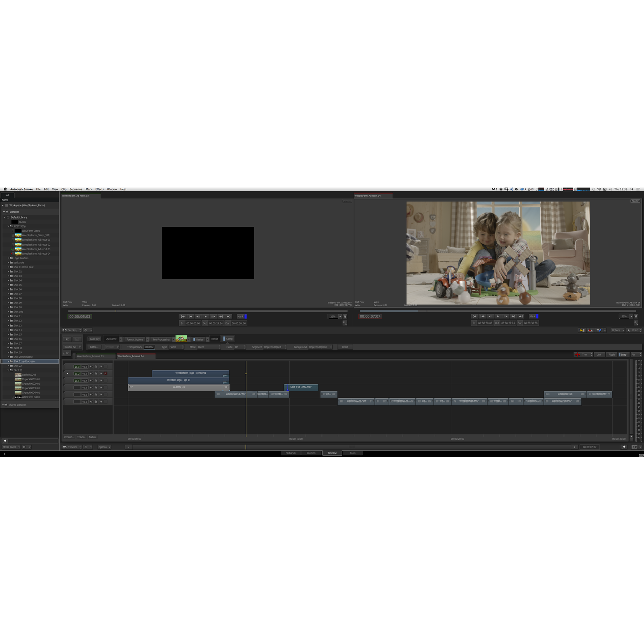Switch to the MediaHub tab
This screenshot has width=644, height=644.
(x=291, y=453)
